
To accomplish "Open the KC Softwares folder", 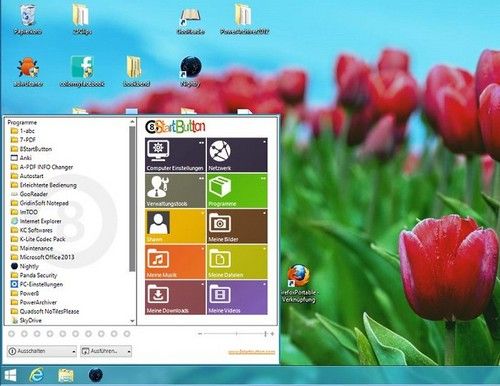I will pyautogui.click(x=31, y=230).
